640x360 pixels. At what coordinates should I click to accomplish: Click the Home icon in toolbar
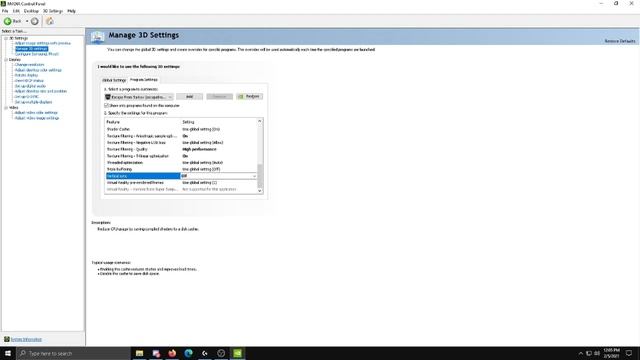(x=50, y=21)
